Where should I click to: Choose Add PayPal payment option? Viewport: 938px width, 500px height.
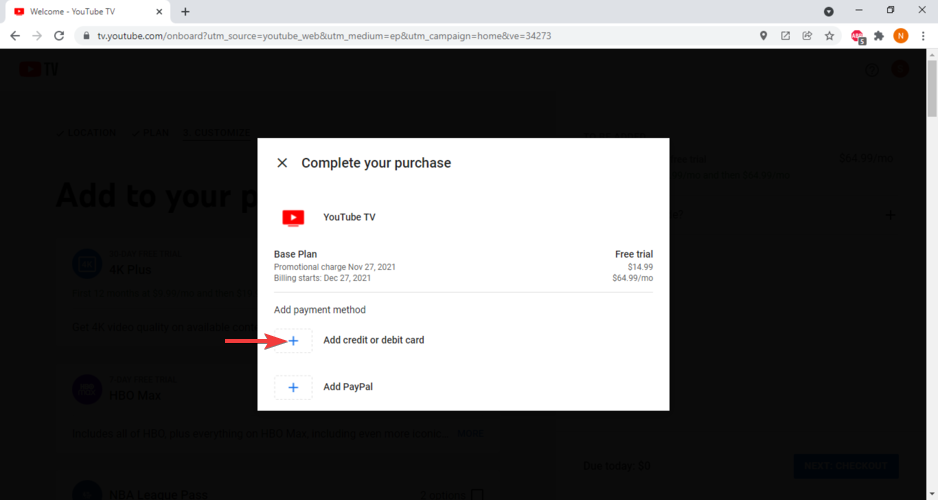pyautogui.click(x=348, y=387)
